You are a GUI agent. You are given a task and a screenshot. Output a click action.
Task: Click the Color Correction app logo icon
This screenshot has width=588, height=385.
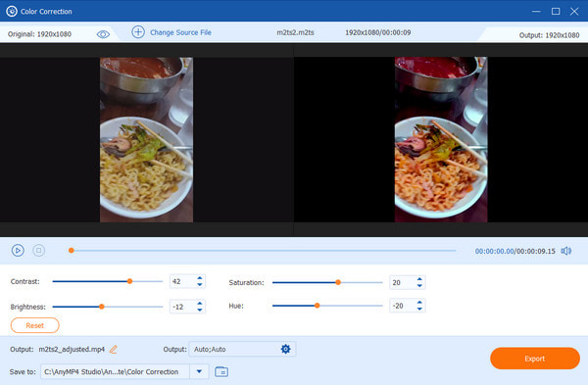click(12, 11)
